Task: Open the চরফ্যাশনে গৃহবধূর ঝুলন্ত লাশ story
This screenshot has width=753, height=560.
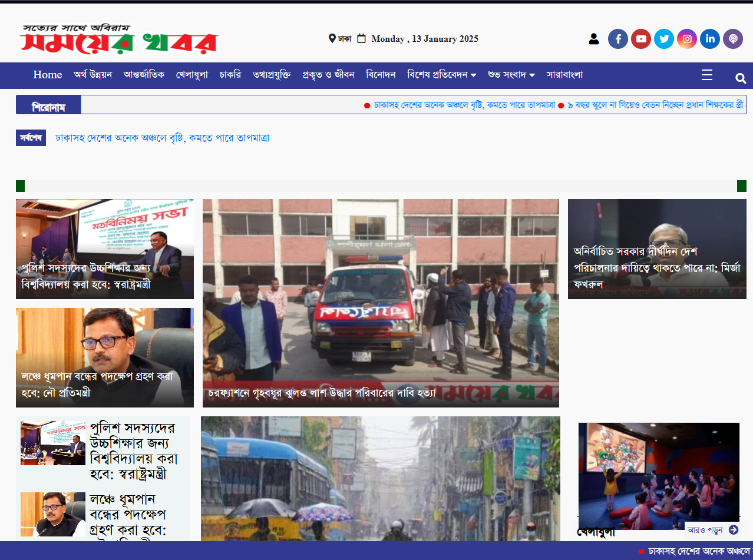Action: (x=381, y=303)
